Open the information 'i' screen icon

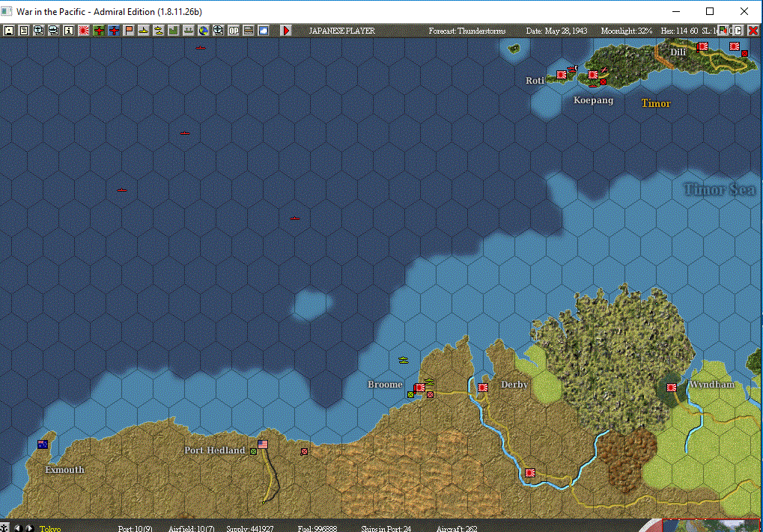point(69,31)
